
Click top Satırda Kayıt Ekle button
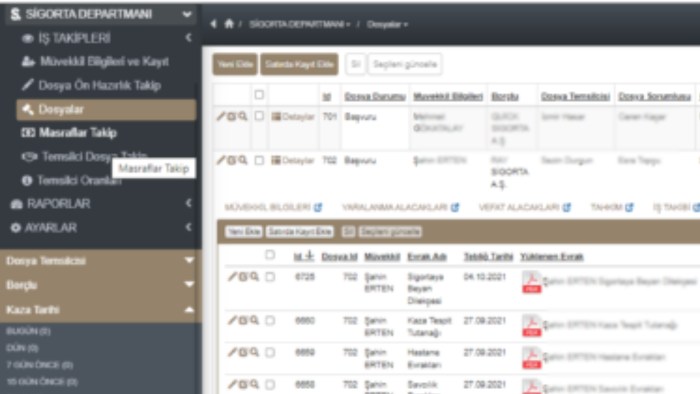click(299, 64)
